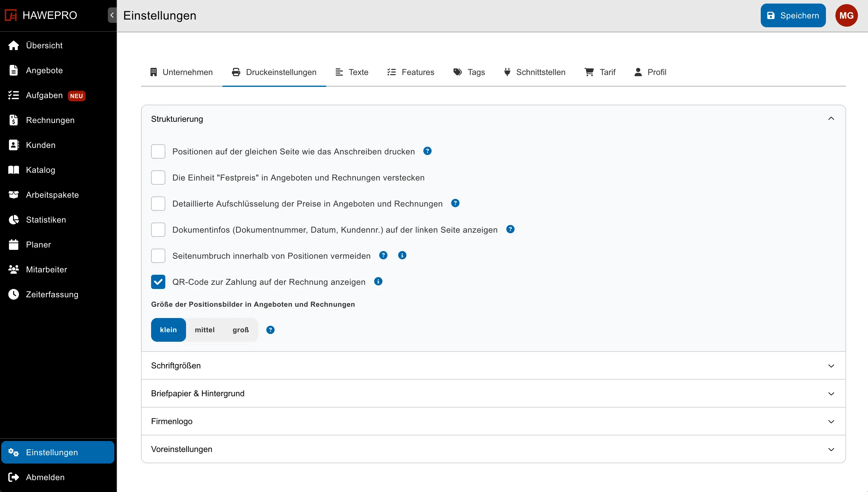
Task: Collapse the Strukturierung section
Action: tap(494, 119)
